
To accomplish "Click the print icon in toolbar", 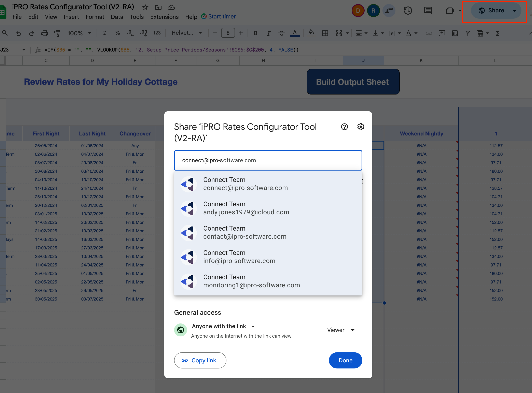I will [x=44, y=33].
